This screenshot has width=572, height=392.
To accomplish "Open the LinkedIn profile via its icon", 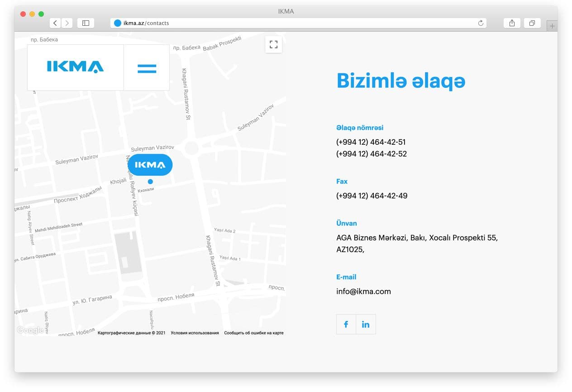I will coord(366,324).
